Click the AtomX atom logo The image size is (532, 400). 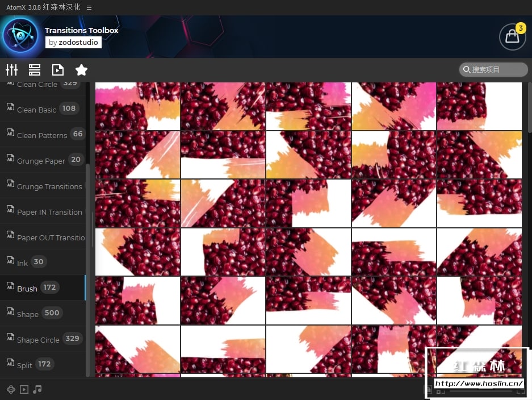(x=20, y=36)
